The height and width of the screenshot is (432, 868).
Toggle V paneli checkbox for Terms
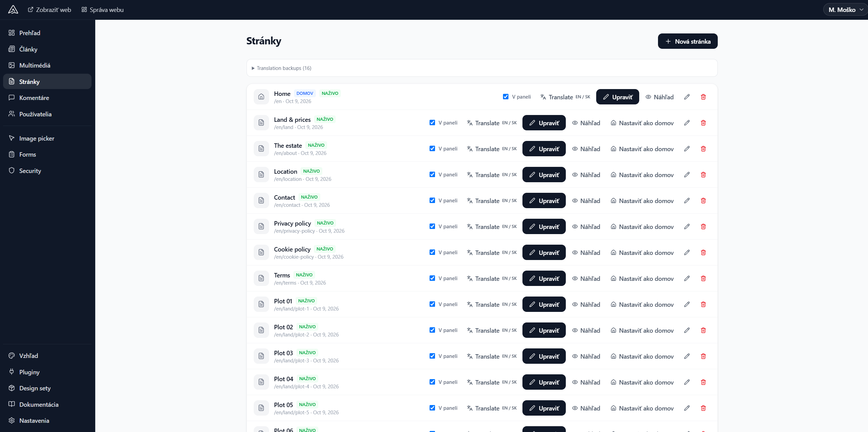(432, 278)
